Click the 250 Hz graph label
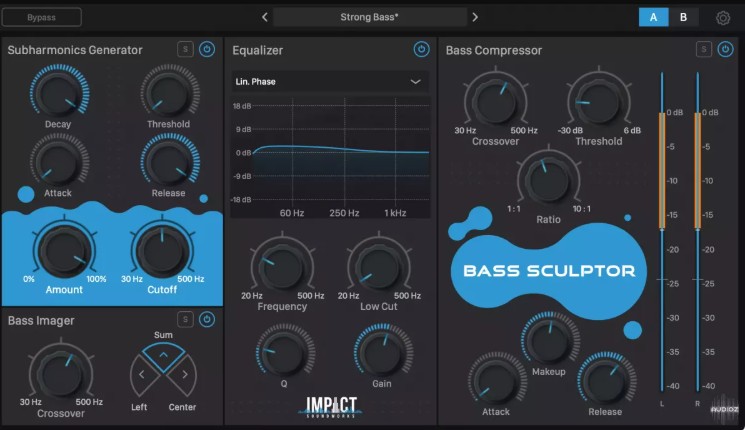The height and width of the screenshot is (430, 745). click(x=344, y=213)
